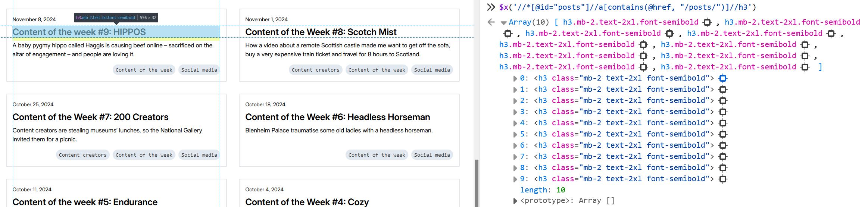The image size is (868, 207).
Task: Click Content creators tag on Scotch Mist post
Action: (315, 70)
